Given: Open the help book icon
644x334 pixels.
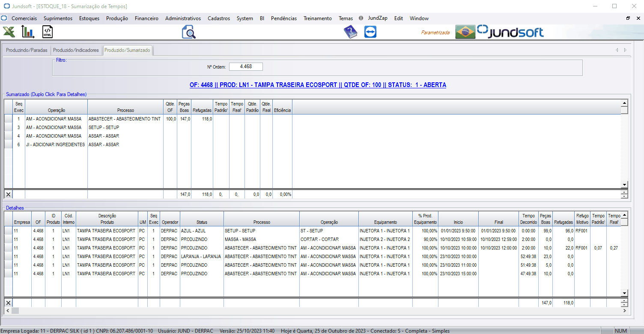Looking at the screenshot, I should click(x=351, y=32).
